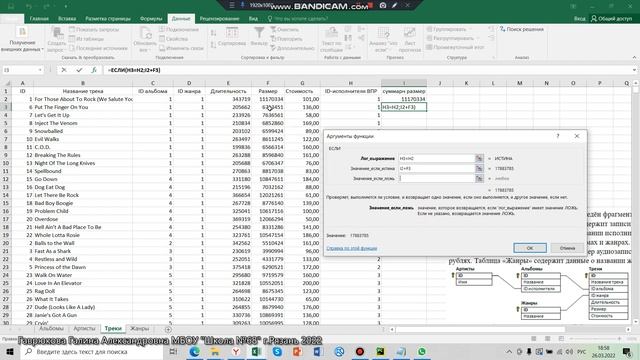Click the Значение_если_ложь input field

(x=436, y=178)
